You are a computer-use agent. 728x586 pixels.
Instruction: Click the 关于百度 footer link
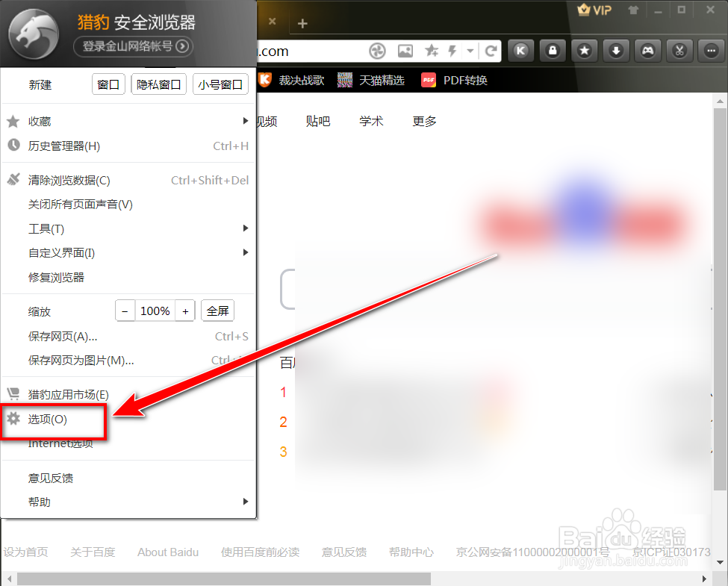pos(93,552)
